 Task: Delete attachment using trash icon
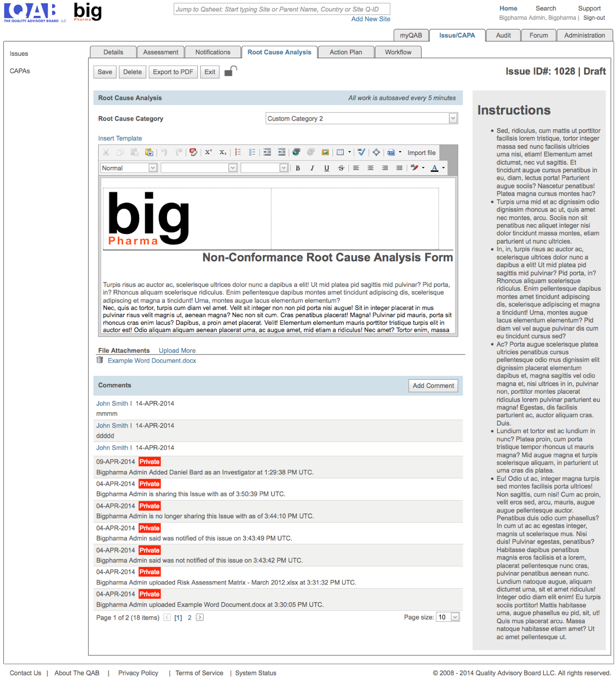point(100,360)
